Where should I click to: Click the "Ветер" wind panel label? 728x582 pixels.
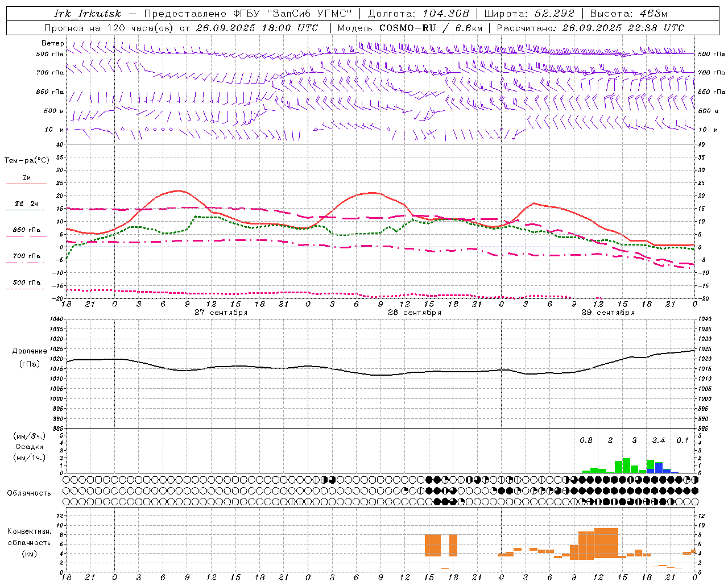tap(52, 43)
